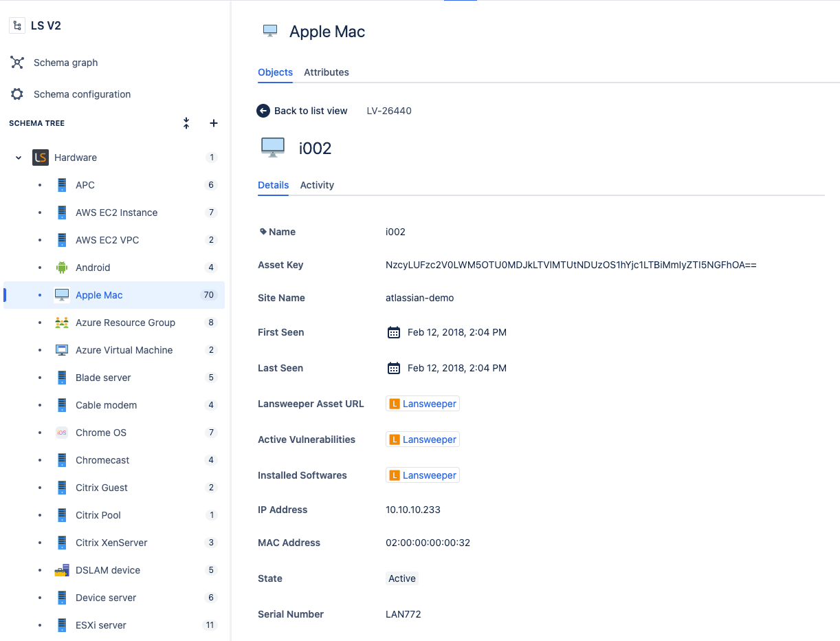Click the Android robot icon
The height and width of the screenshot is (641, 840).
point(62,268)
